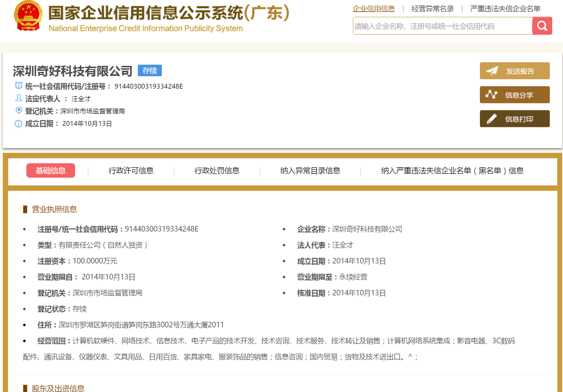Image resolution: width=563 pixels, height=392 pixels.
Task: Click the pencil icon on 信息打印
Action: (x=492, y=119)
